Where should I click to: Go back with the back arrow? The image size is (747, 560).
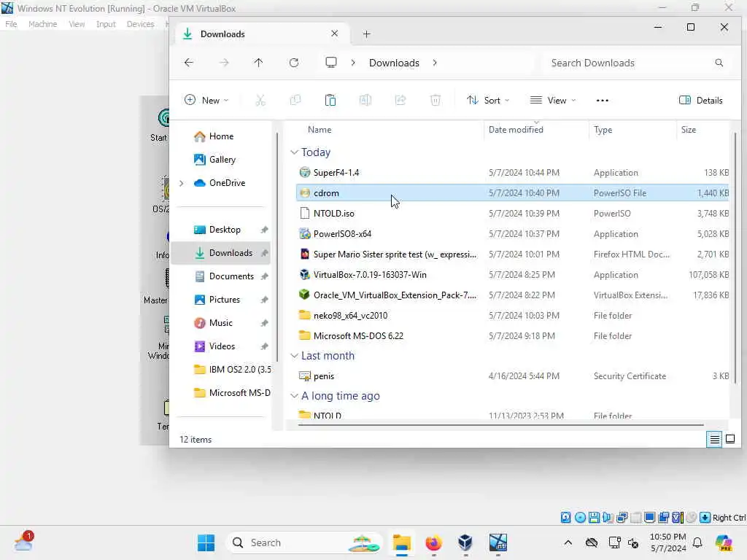189,63
